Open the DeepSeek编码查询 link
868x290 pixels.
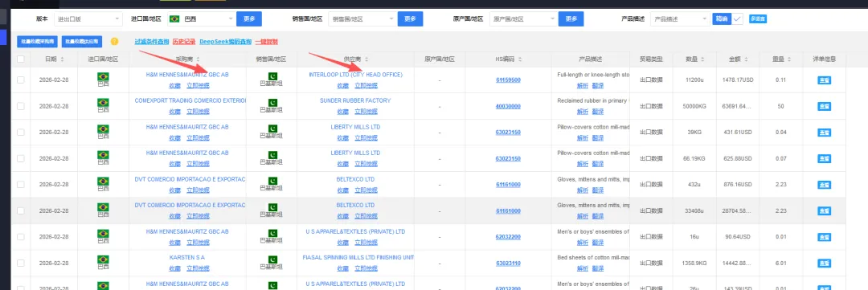(225, 42)
